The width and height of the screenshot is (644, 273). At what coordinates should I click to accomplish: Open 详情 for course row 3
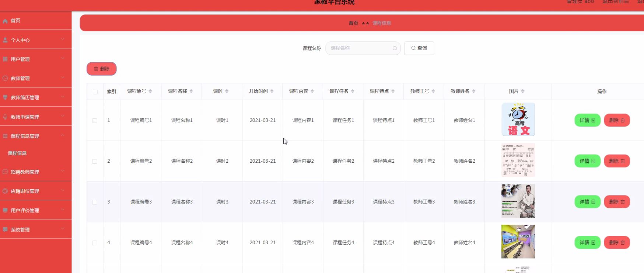(x=588, y=202)
